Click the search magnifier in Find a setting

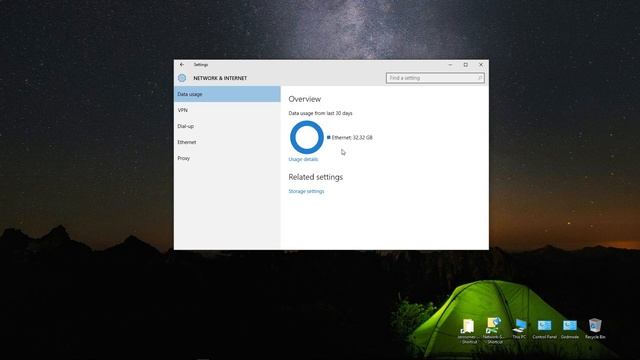point(480,78)
